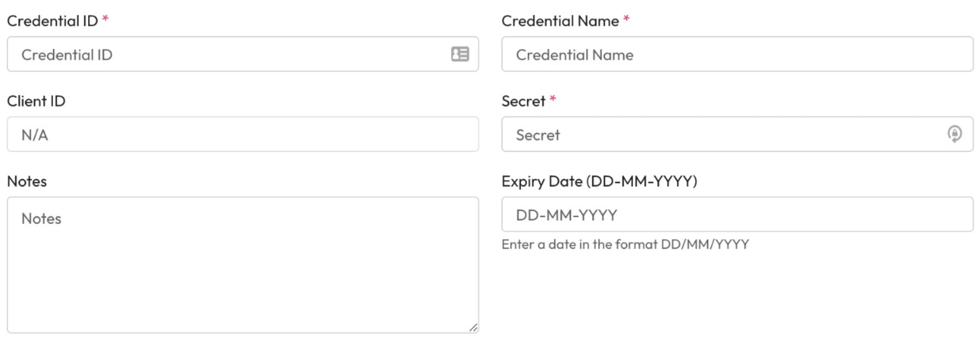The width and height of the screenshot is (980, 338).
Task: Click the lock icon in Secret field
Action: tap(954, 134)
